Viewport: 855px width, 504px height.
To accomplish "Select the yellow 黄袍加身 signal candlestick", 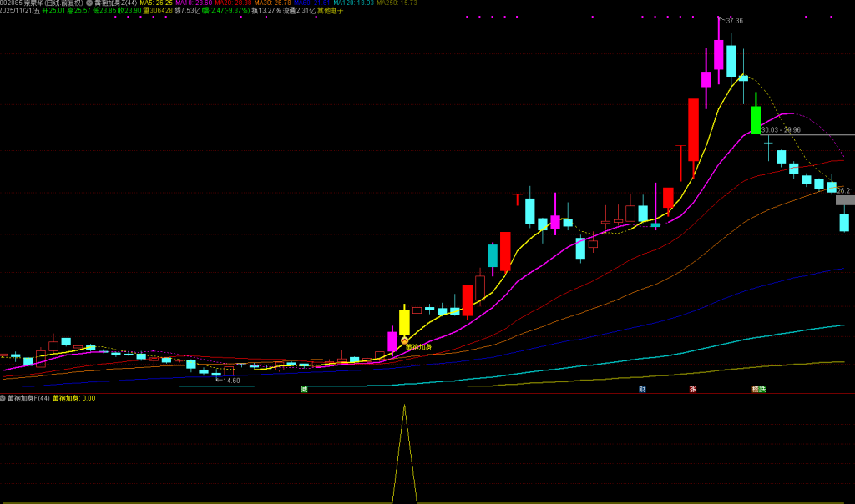I will 404,321.
